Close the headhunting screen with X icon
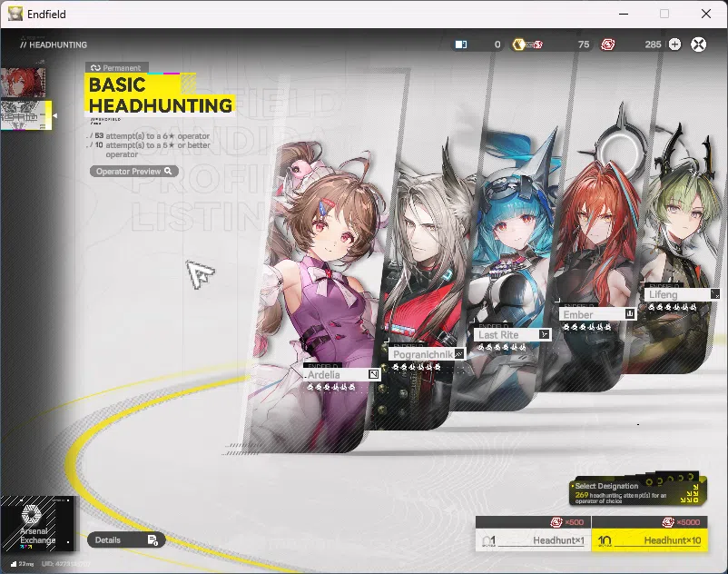This screenshot has width=728, height=574. click(x=698, y=45)
